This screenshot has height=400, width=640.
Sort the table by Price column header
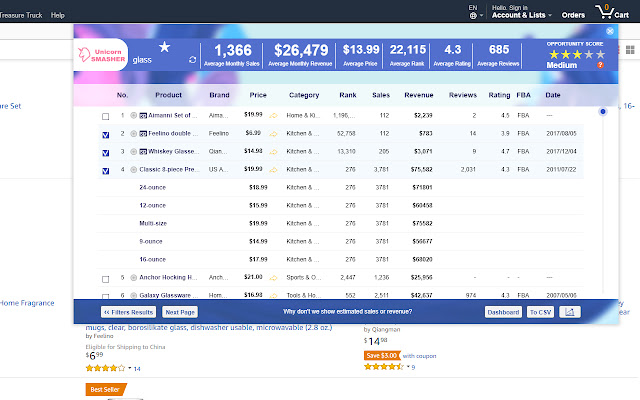pos(258,96)
